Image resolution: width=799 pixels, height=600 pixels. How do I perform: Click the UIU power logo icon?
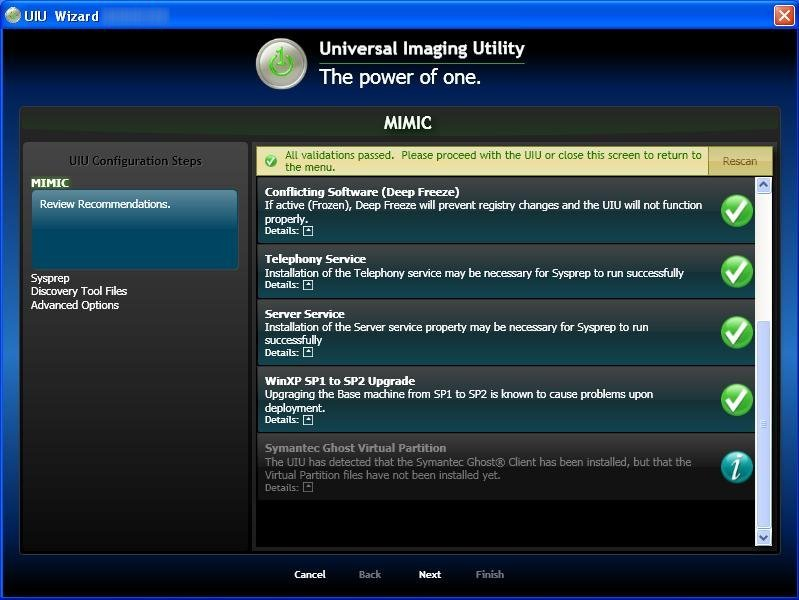click(281, 64)
